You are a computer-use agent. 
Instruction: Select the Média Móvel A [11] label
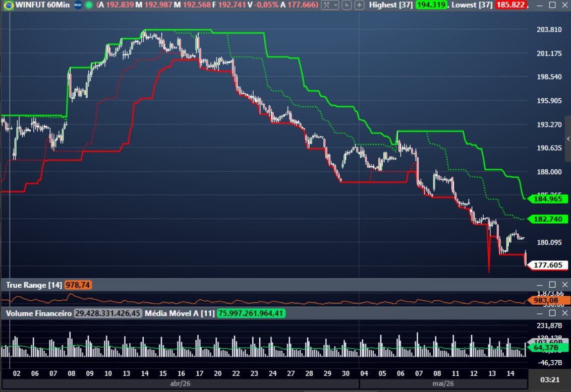point(180,313)
